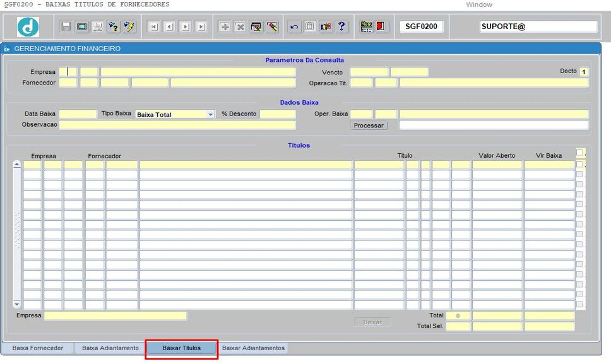Open help with the question mark icon
Screen dimensions: 611x364
pos(341,26)
